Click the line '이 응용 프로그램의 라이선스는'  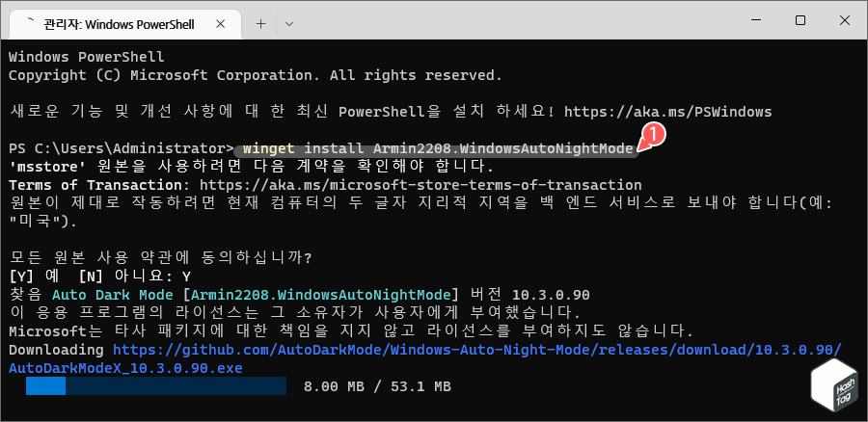[x=294, y=312]
